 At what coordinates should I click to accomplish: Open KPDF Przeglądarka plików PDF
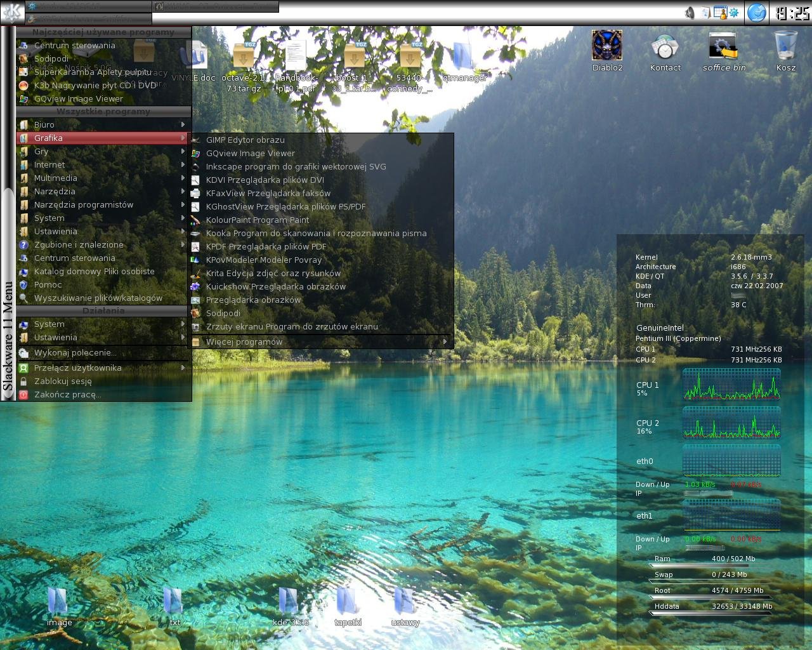pos(322,246)
